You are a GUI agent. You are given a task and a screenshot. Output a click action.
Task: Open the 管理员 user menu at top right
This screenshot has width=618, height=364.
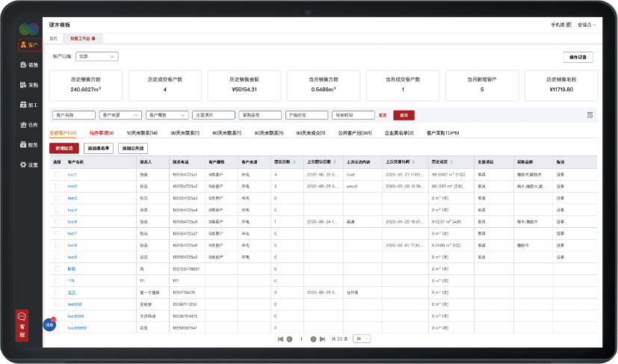tap(586, 25)
